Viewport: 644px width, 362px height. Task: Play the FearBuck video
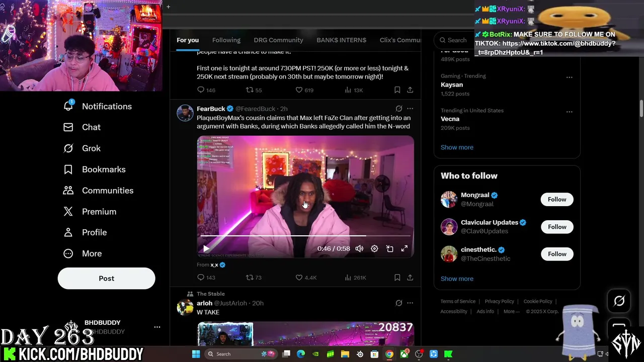tap(206, 248)
